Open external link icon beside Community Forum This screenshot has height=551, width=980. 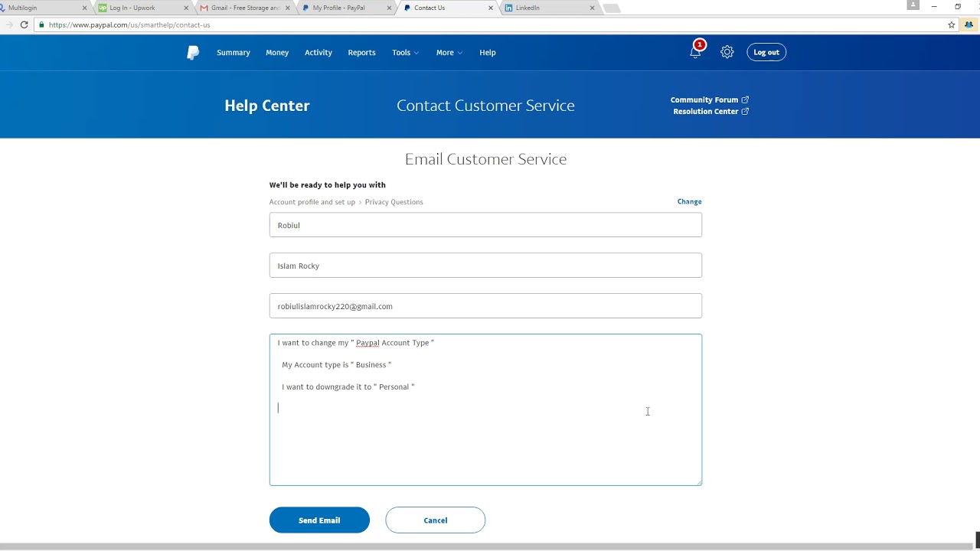click(x=745, y=99)
